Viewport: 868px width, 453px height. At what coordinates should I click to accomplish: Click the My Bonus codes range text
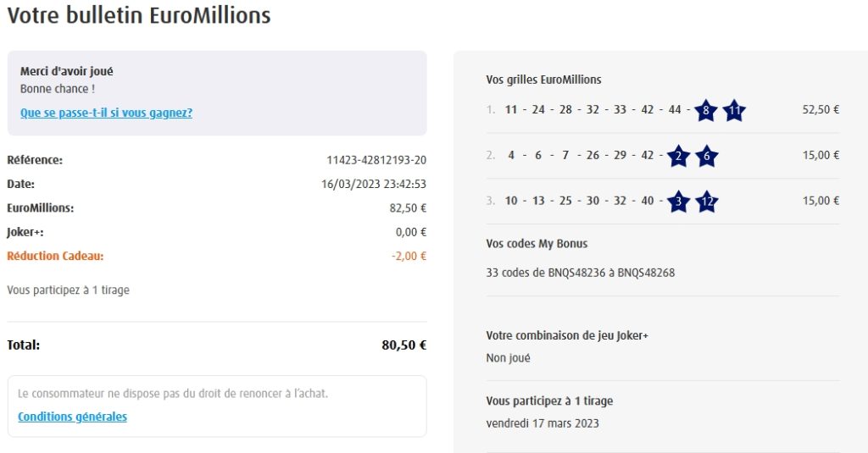click(581, 273)
